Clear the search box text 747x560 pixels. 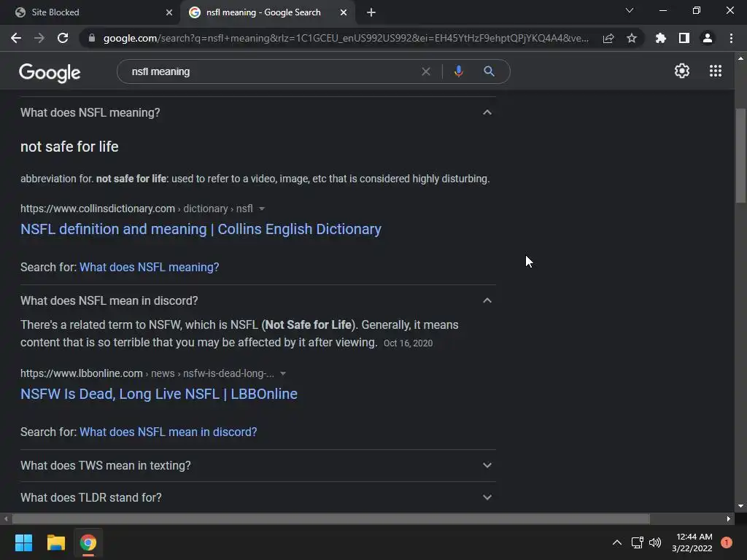click(426, 71)
